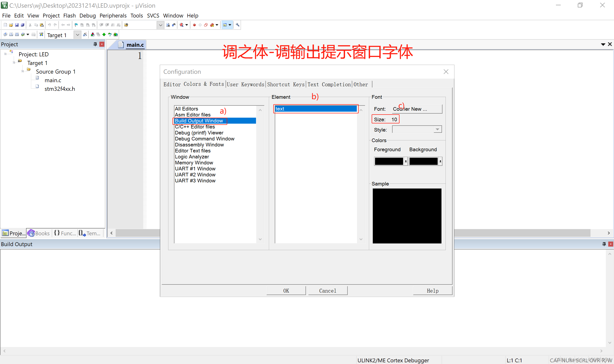The image size is (614, 364).
Task: Select the text element entry
Action: 316,109
